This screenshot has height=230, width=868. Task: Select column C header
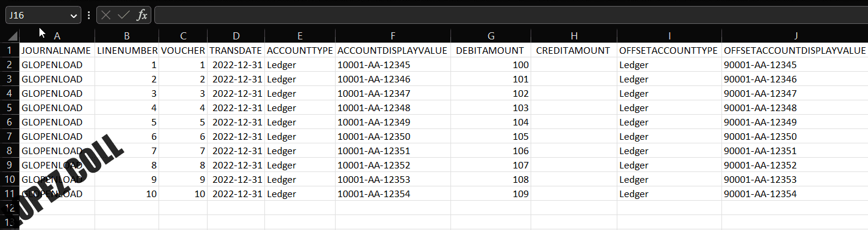[x=183, y=36]
